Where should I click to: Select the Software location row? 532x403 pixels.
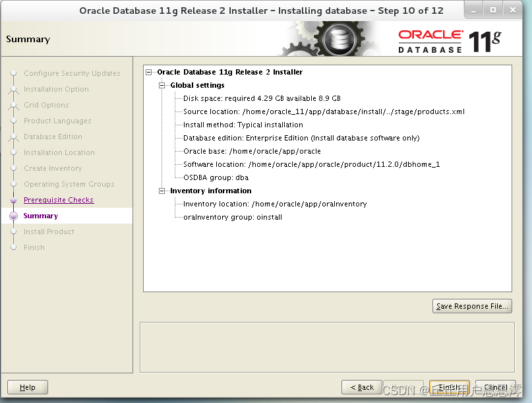(x=311, y=164)
